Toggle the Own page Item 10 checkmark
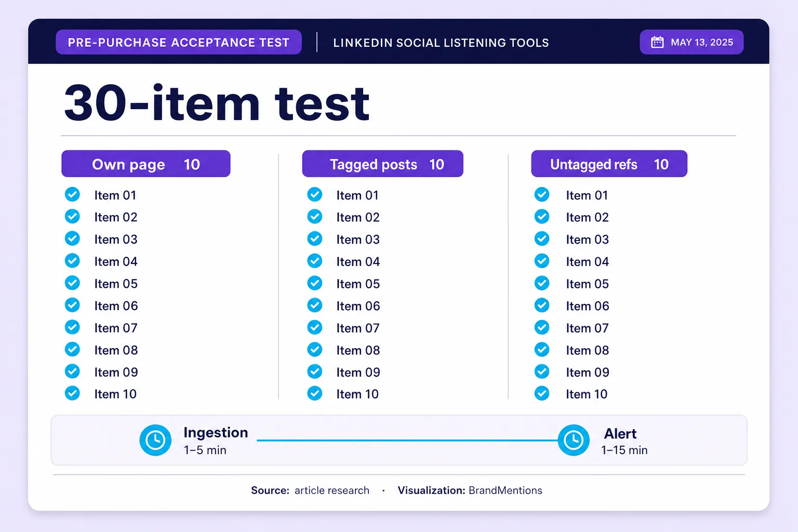Image resolution: width=798 pixels, height=532 pixels. pyautogui.click(x=72, y=393)
